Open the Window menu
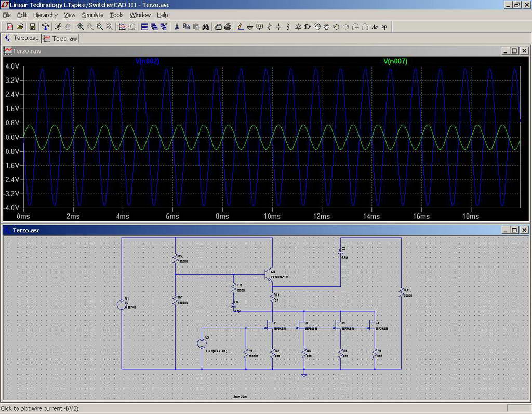 (x=140, y=15)
